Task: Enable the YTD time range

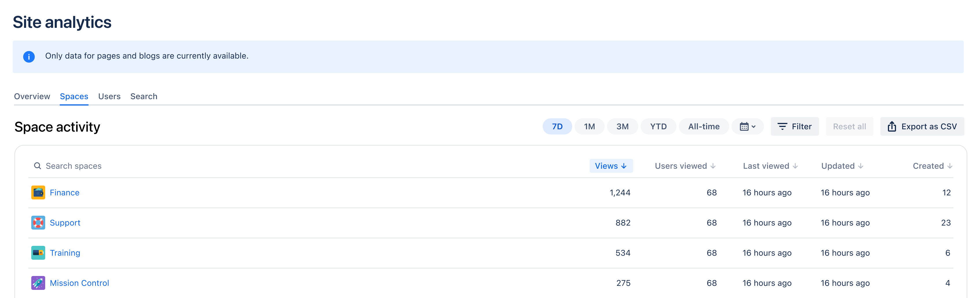Action: (x=658, y=126)
